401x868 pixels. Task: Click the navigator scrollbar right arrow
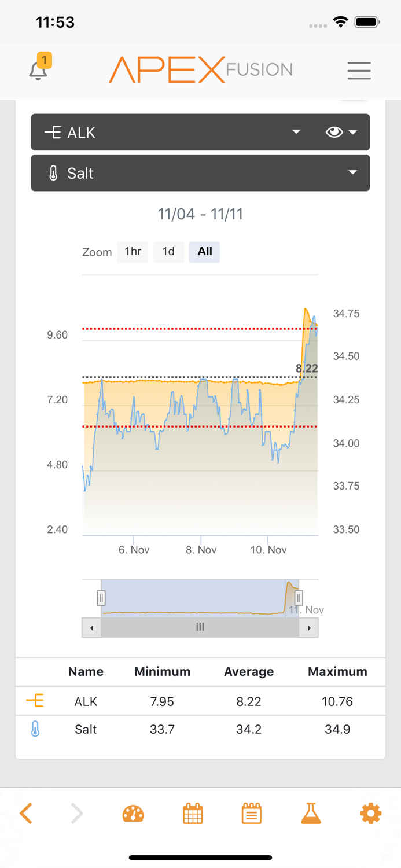(x=309, y=627)
